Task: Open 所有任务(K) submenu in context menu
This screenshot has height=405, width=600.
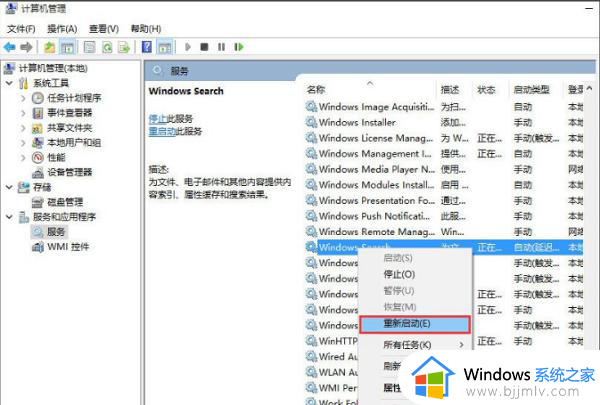Action: pos(415,345)
